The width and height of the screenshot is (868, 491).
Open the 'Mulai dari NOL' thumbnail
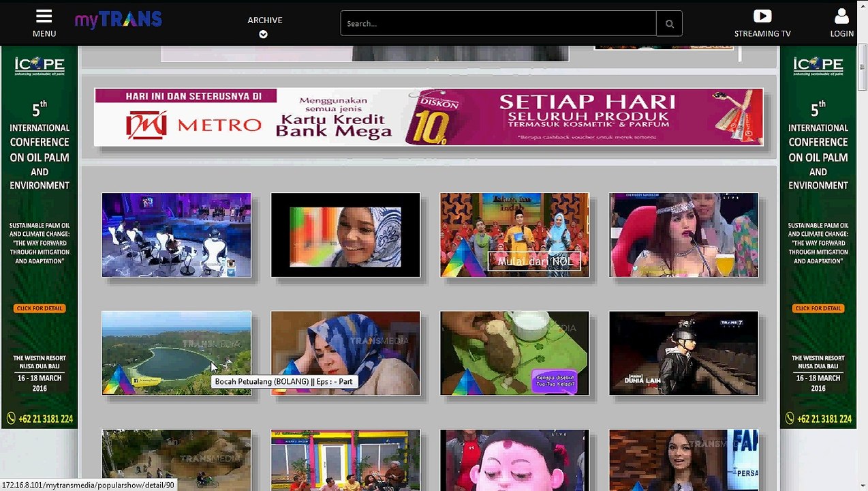[514, 235]
